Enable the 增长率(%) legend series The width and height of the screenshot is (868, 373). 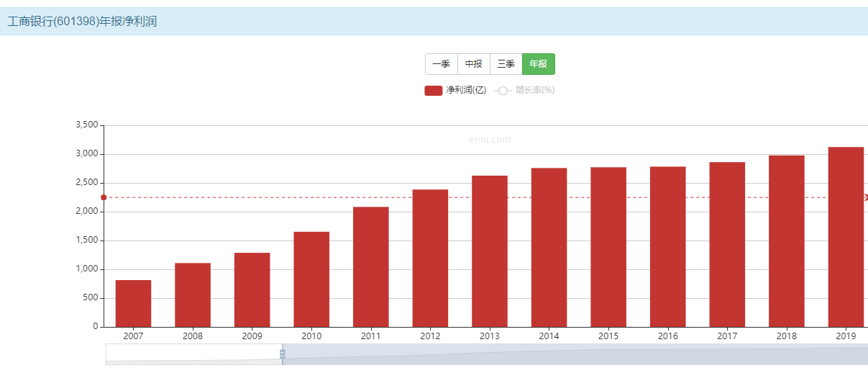coord(524,90)
